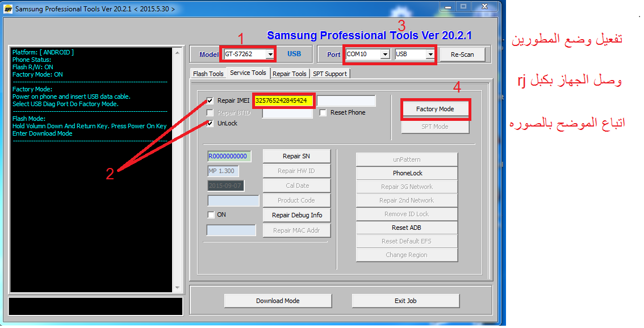The width and height of the screenshot is (644, 328).
Task: Click the 'Enter Download Mode' log line
Action: pos(42,133)
